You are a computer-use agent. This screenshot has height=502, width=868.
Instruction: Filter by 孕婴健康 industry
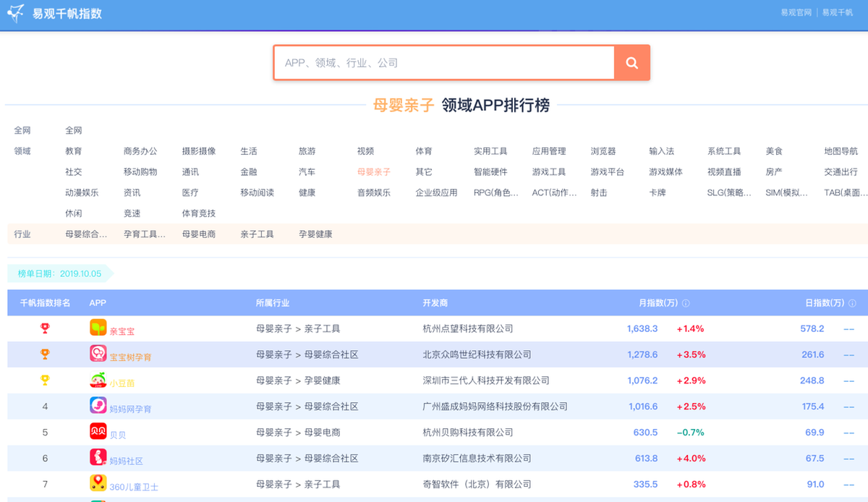(316, 234)
